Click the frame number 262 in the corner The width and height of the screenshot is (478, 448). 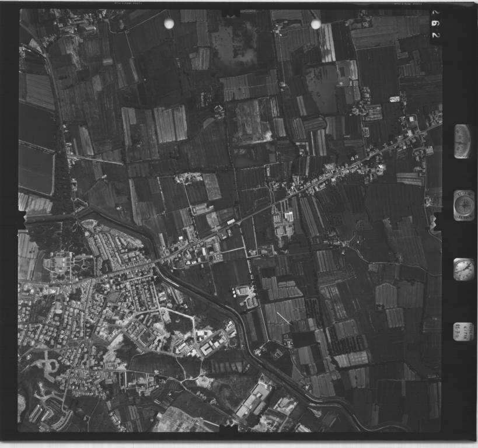[x=436, y=25]
